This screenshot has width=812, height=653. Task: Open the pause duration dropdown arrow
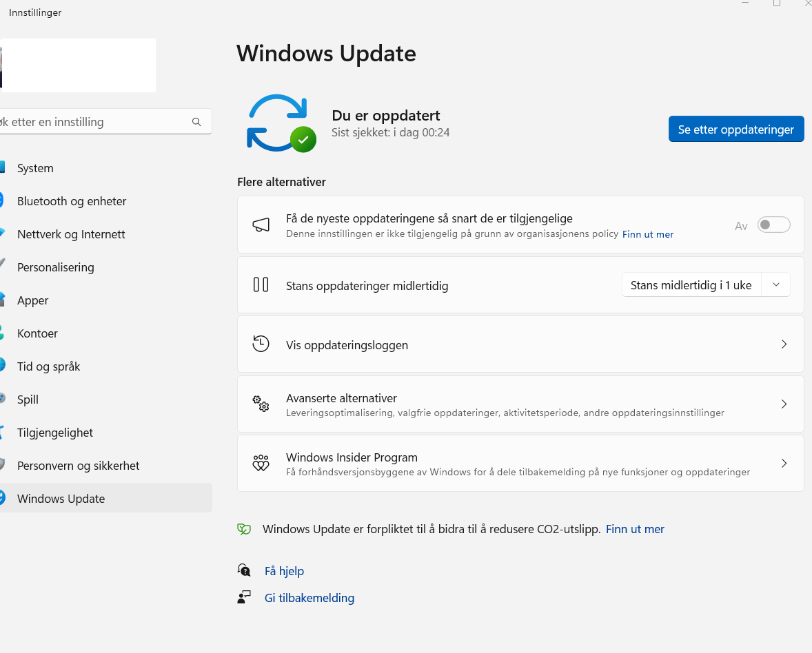(x=776, y=285)
